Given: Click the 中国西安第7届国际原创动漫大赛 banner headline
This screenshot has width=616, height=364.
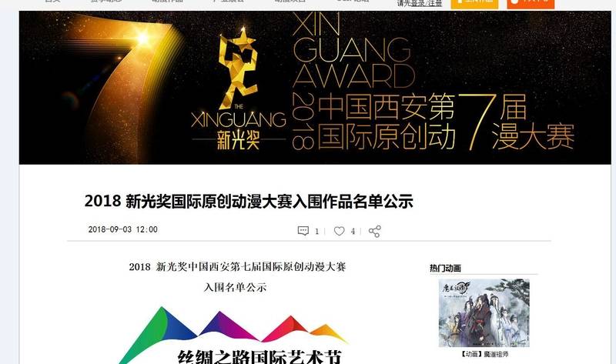Looking at the screenshot, I should pos(446,122).
